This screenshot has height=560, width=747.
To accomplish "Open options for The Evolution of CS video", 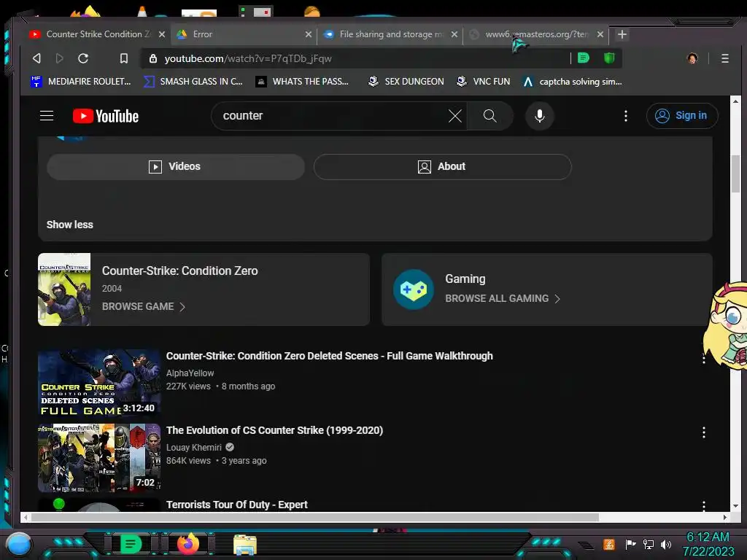I will pyautogui.click(x=704, y=432).
